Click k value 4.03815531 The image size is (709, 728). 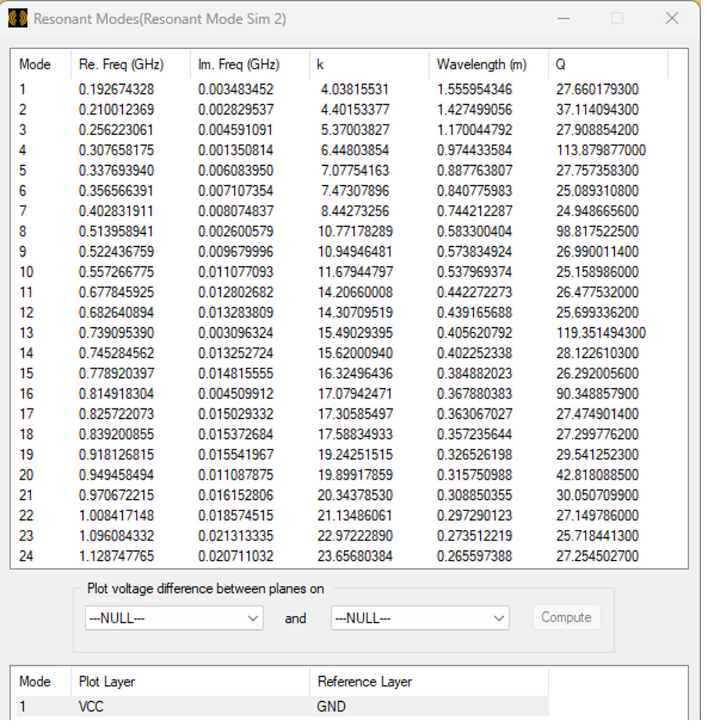point(354,89)
